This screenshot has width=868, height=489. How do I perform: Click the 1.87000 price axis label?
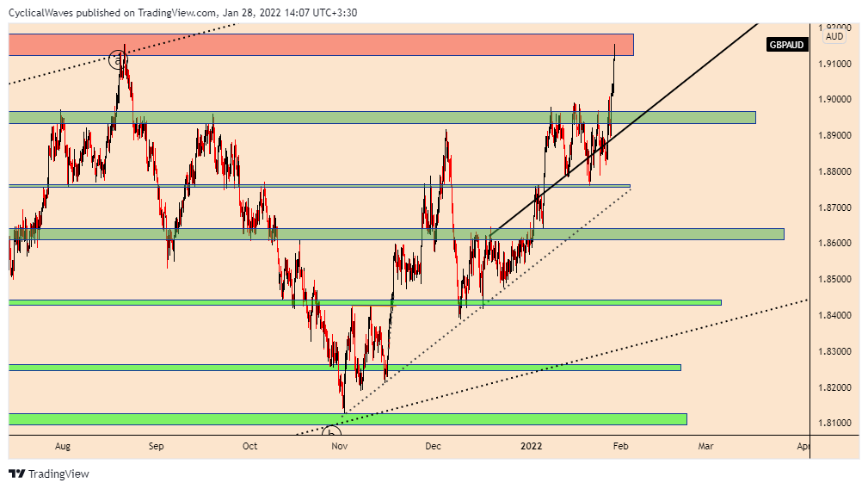pos(834,207)
